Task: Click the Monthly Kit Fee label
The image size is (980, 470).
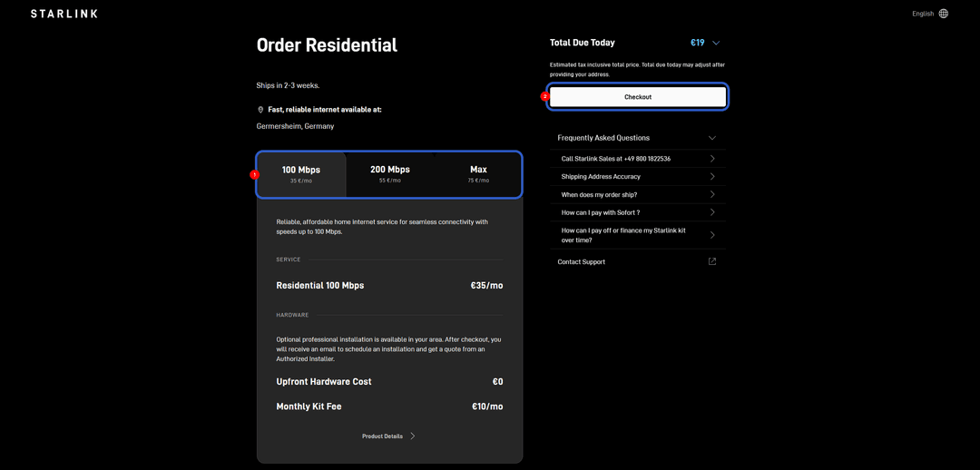Action: (x=309, y=406)
